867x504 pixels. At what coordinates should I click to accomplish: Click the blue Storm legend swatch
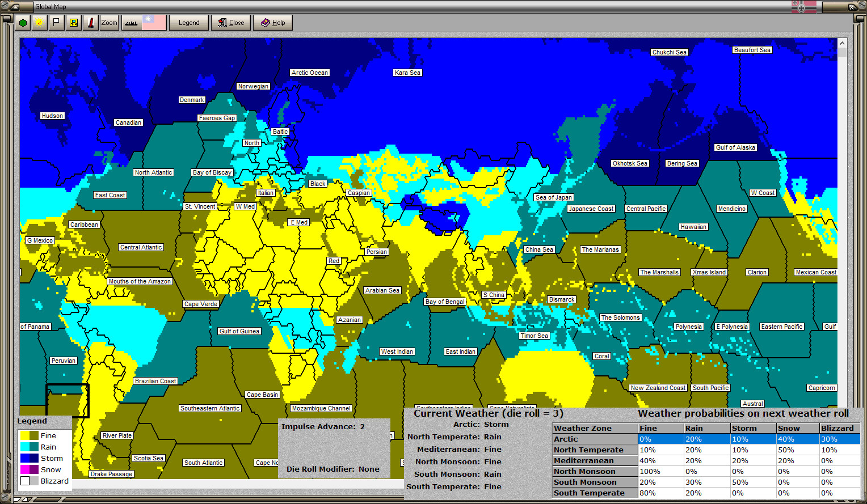[25, 458]
